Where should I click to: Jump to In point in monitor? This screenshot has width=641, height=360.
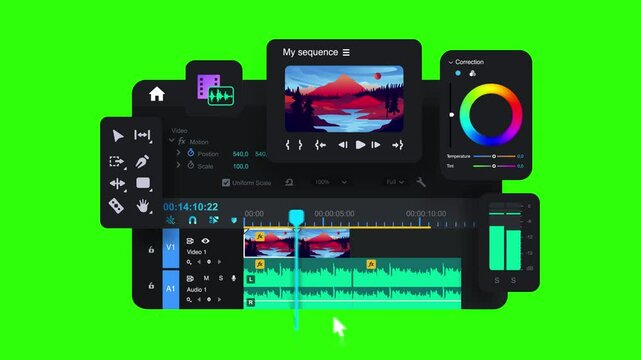click(320, 145)
